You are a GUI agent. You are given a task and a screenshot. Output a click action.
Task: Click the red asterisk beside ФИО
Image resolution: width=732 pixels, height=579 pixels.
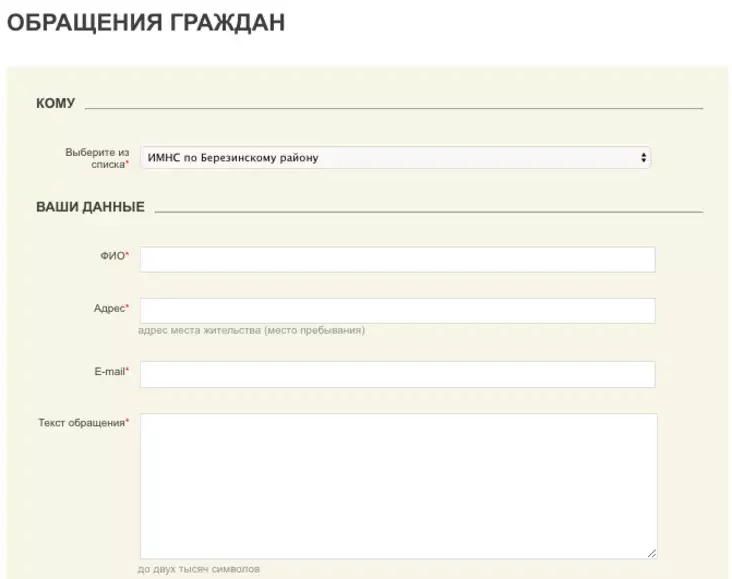coord(128,256)
